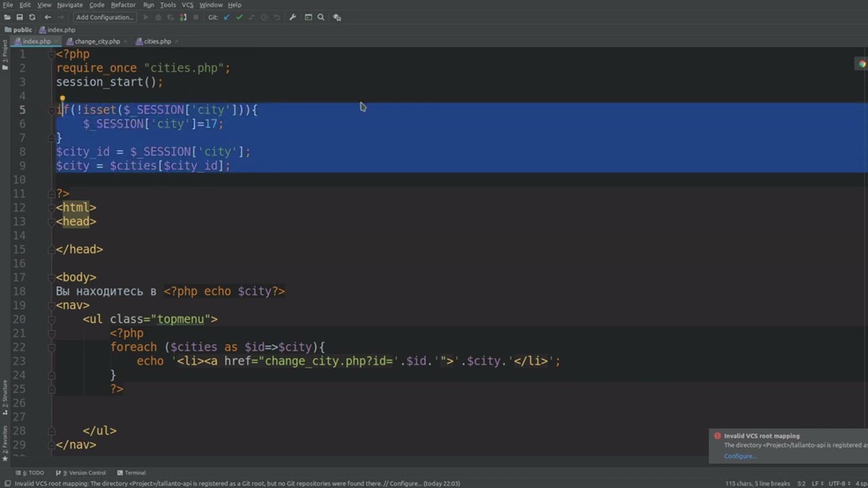The height and width of the screenshot is (488, 868).
Task: Click the Git Commit green checkmark
Action: (x=239, y=17)
